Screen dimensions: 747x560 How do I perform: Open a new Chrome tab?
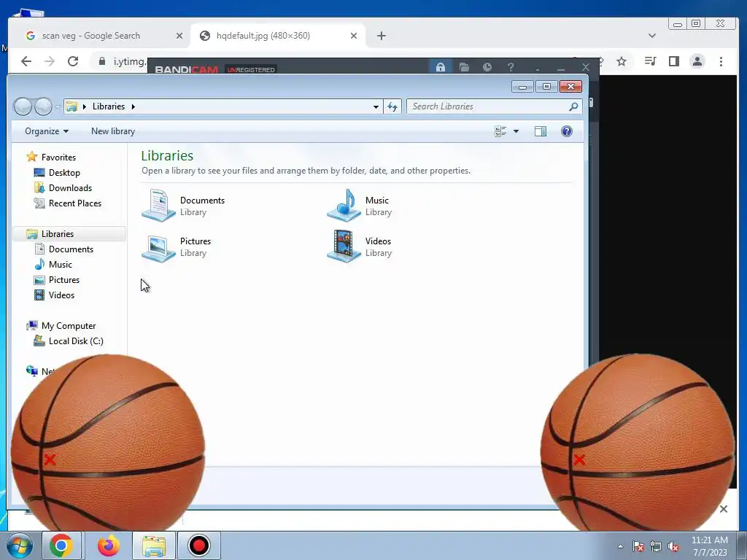pos(381,36)
